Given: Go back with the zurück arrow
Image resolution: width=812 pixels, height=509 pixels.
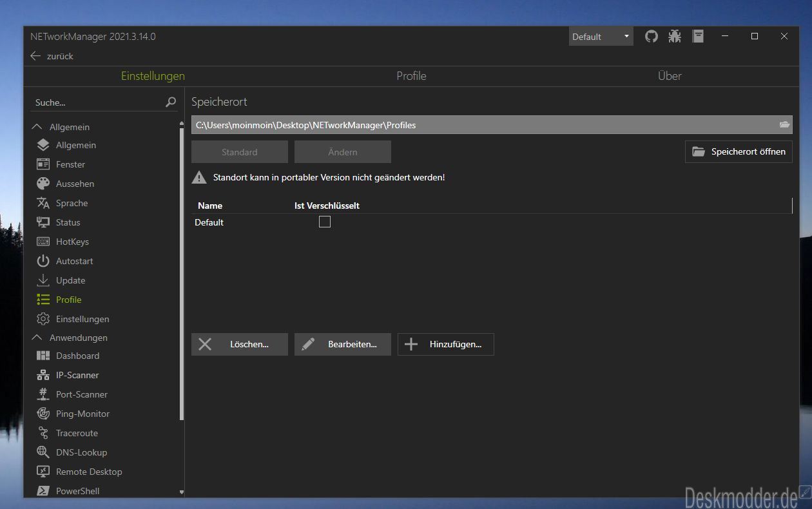Looking at the screenshot, I should click(x=52, y=56).
